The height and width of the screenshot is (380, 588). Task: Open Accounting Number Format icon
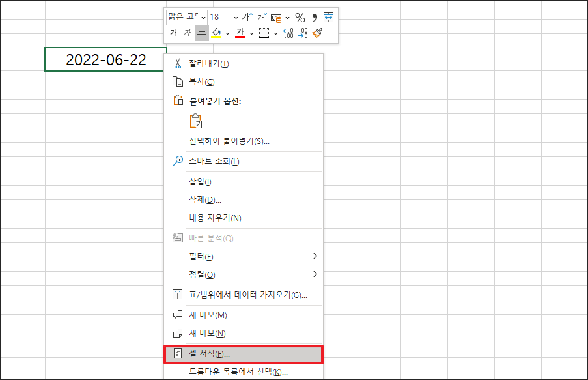tap(275, 18)
